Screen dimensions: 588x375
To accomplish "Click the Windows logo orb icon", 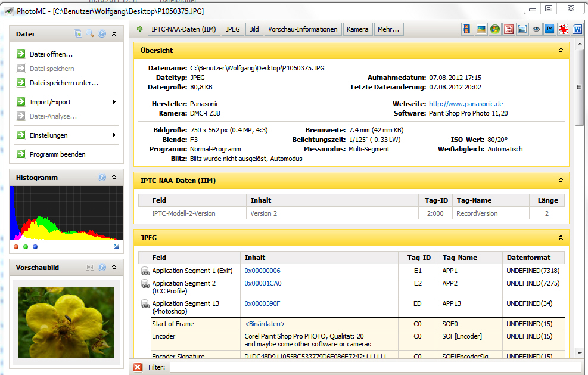I will click(x=495, y=29).
